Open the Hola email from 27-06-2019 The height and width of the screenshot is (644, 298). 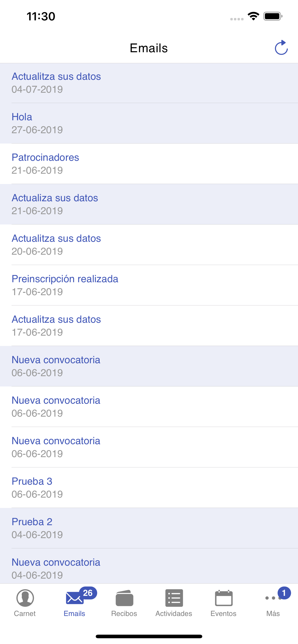pyautogui.click(x=149, y=123)
